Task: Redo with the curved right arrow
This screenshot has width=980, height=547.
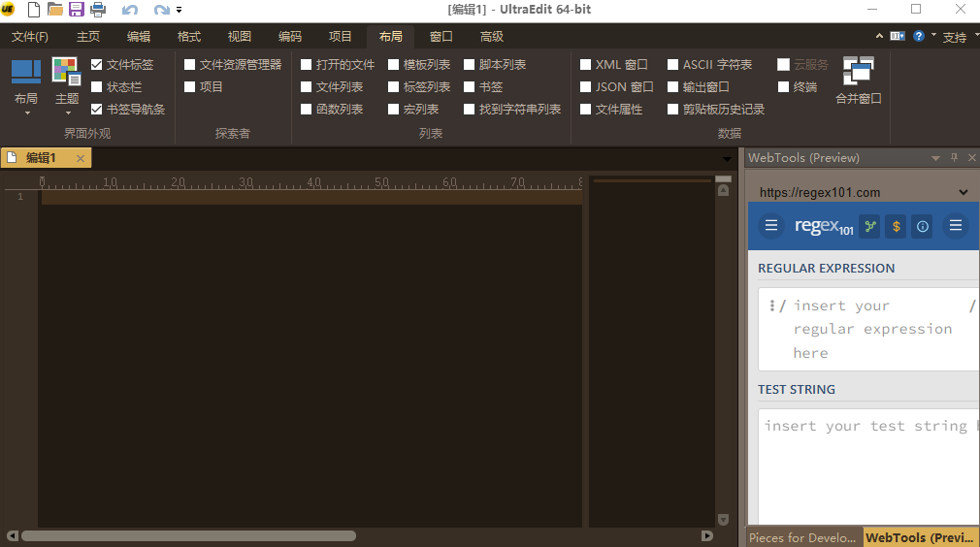Action: click(161, 10)
